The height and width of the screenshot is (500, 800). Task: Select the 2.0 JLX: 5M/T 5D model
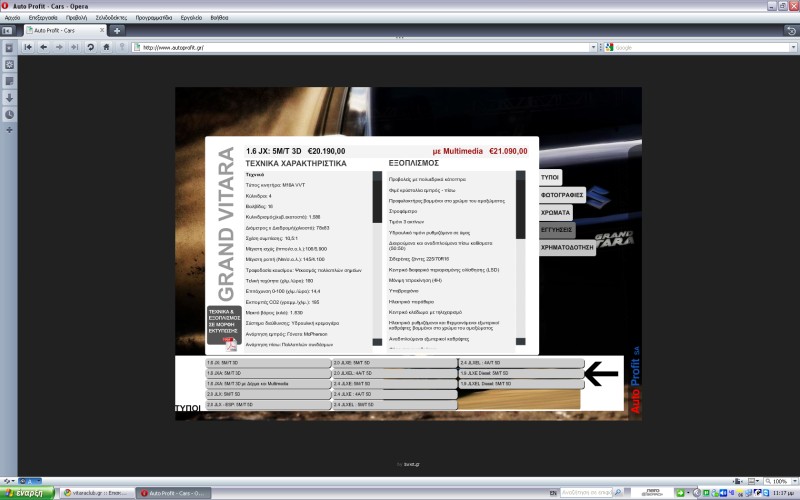click(268, 394)
